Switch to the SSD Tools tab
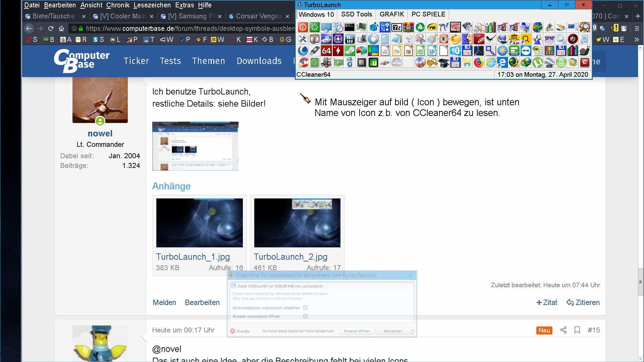Viewport: 644px width, 362px height. pos(356,14)
